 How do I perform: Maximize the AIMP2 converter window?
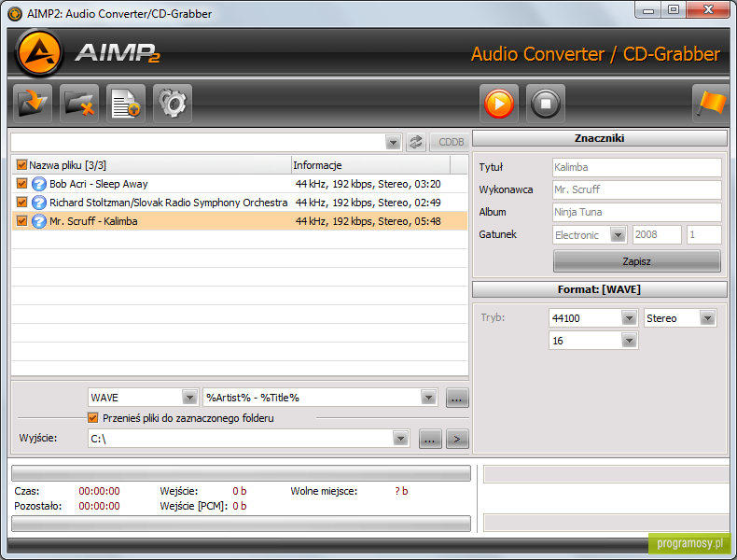[674, 10]
